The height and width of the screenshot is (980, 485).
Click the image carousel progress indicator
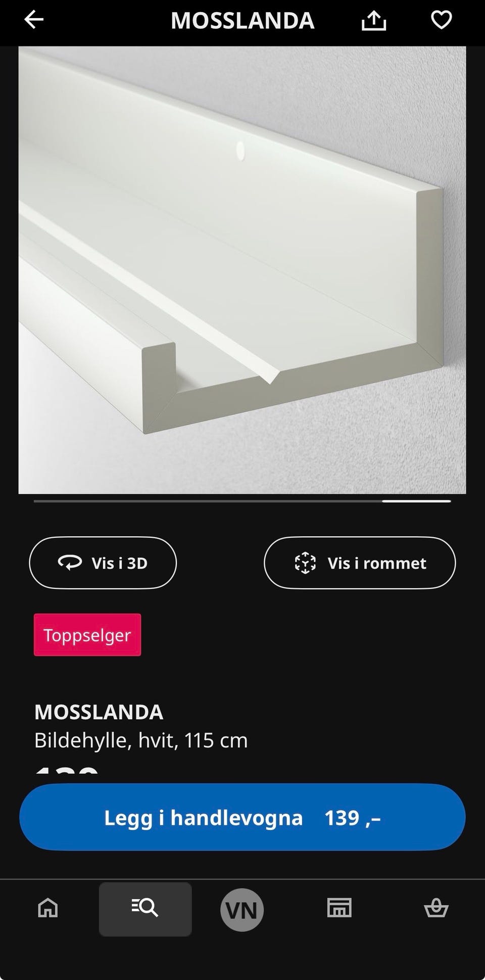tap(242, 501)
